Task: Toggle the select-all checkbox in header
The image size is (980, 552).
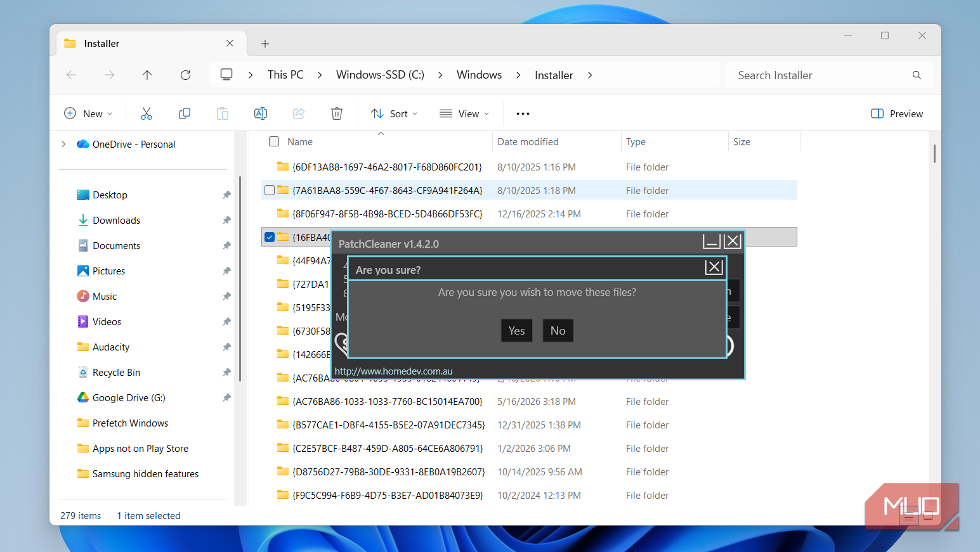Action: (x=274, y=141)
